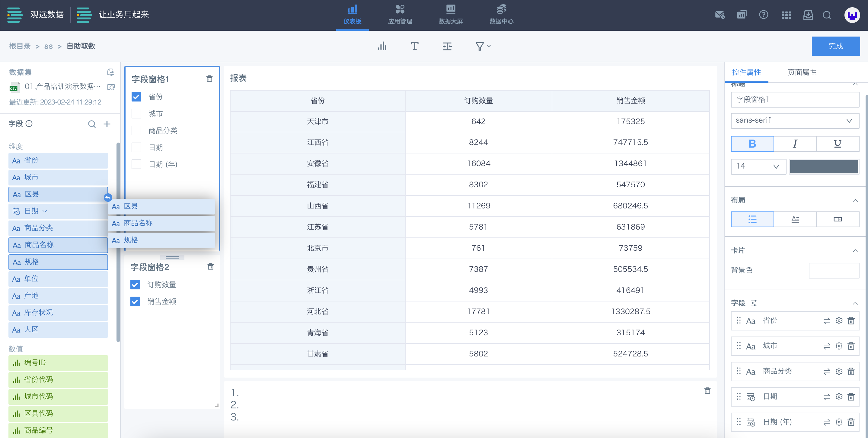
Task: Click the text widget T icon
Action: click(414, 46)
